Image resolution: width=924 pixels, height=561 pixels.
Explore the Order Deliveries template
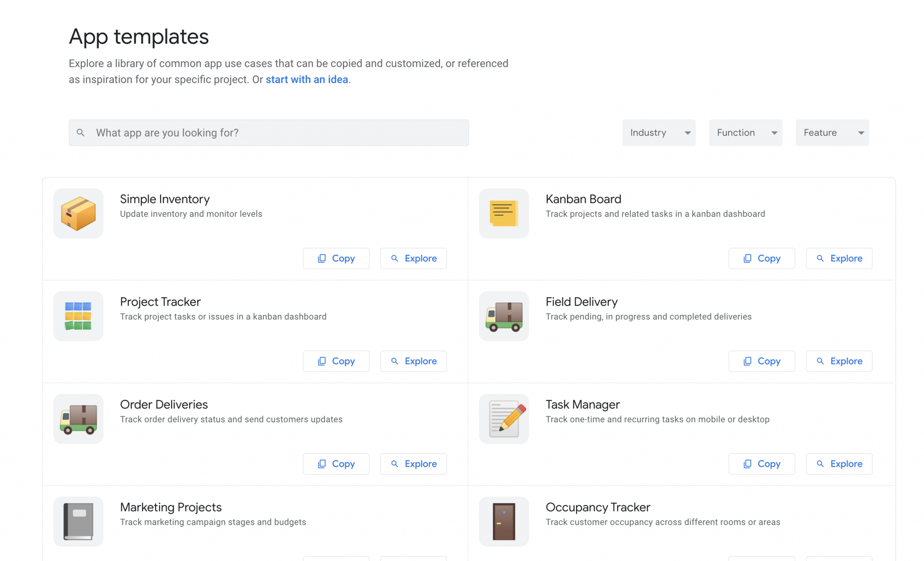click(x=413, y=464)
